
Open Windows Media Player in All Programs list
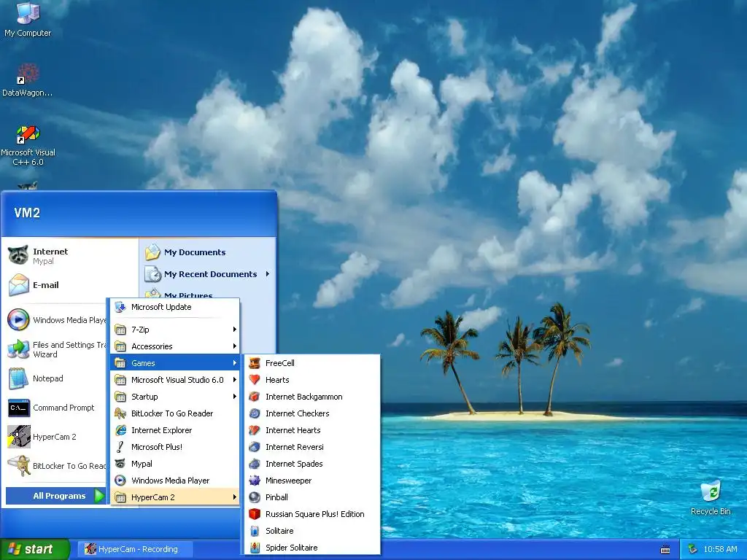(x=174, y=481)
